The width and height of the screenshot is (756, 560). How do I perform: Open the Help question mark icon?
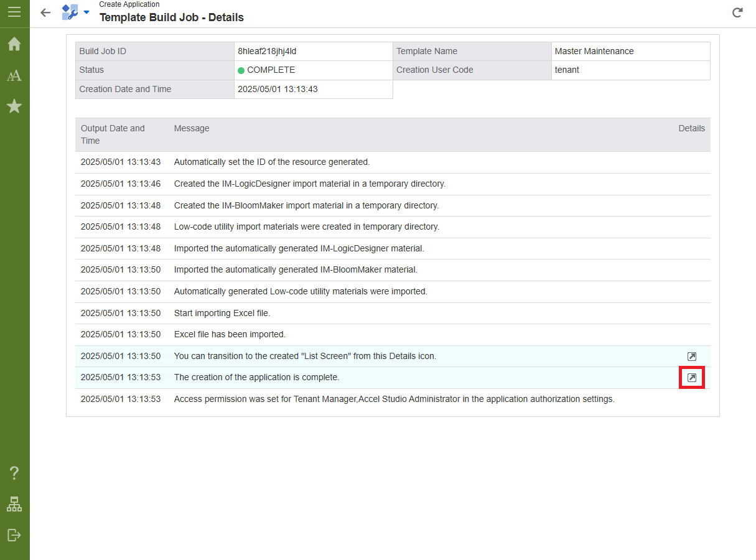click(x=14, y=473)
